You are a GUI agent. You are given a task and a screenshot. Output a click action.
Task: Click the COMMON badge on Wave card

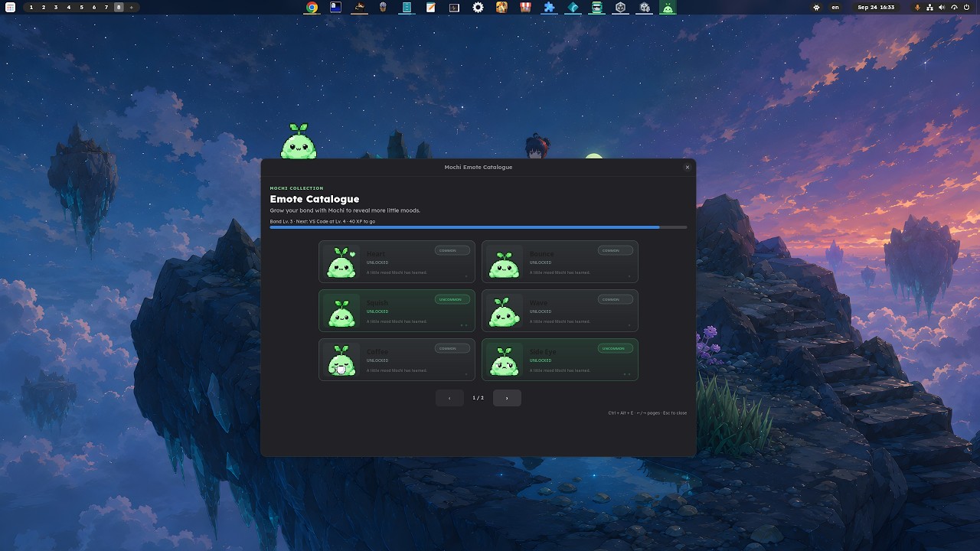(615, 299)
